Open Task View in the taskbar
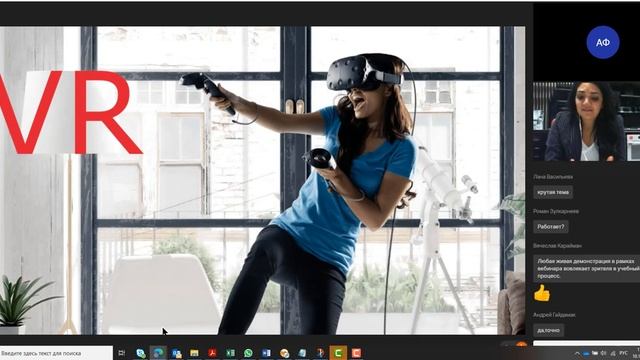The width and height of the screenshot is (640, 360). 122,353
